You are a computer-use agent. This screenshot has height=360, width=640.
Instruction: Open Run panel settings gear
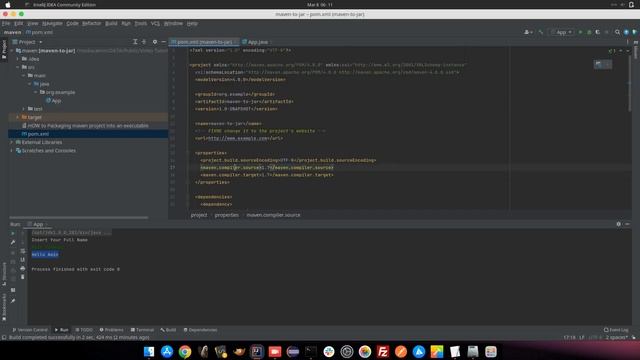[618, 224]
